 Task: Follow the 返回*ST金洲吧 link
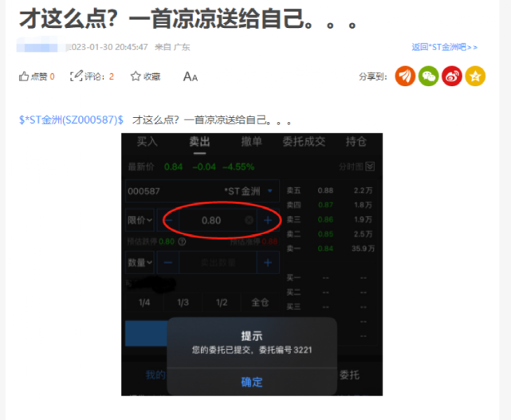click(444, 47)
